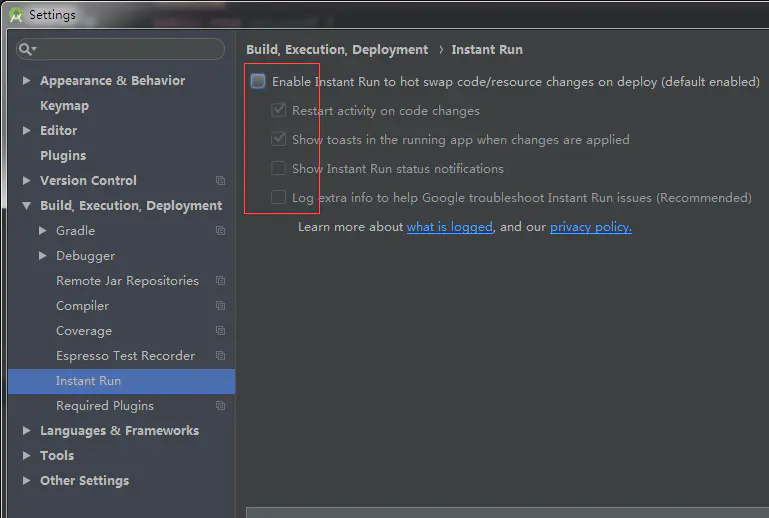Select the Tools category
Viewport: 769px width, 518px height.
point(57,456)
